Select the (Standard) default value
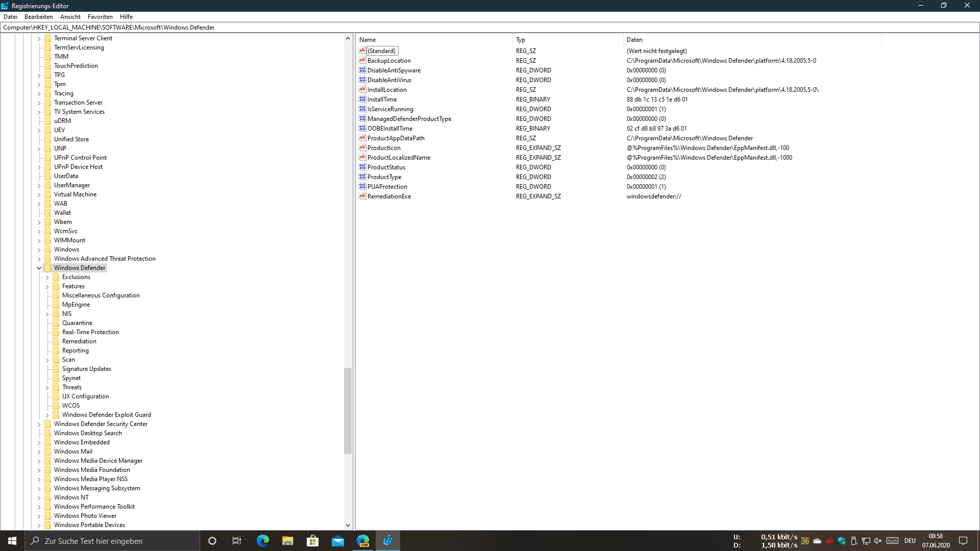980x551 pixels. coord(382,51)
